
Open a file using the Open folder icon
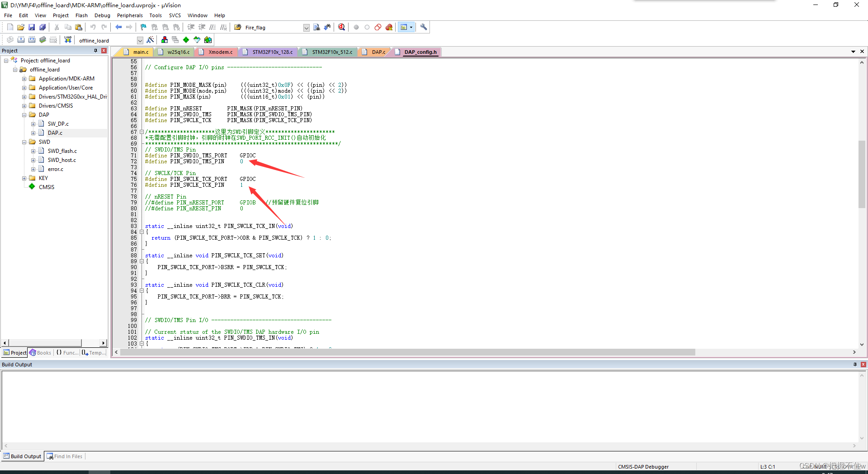point(21,27)
